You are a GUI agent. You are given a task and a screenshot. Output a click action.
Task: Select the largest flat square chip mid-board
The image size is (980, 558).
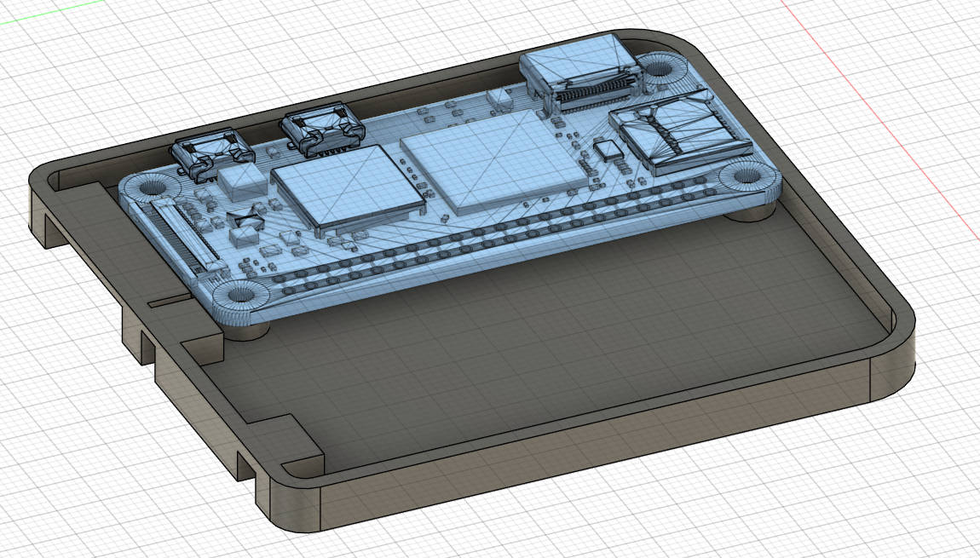tap(496, 161)
